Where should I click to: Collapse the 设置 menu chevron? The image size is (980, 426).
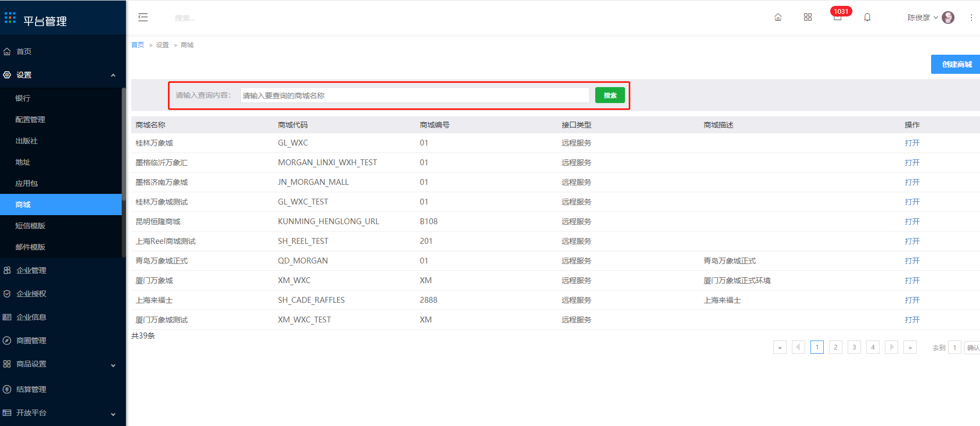tap(113, 75)
